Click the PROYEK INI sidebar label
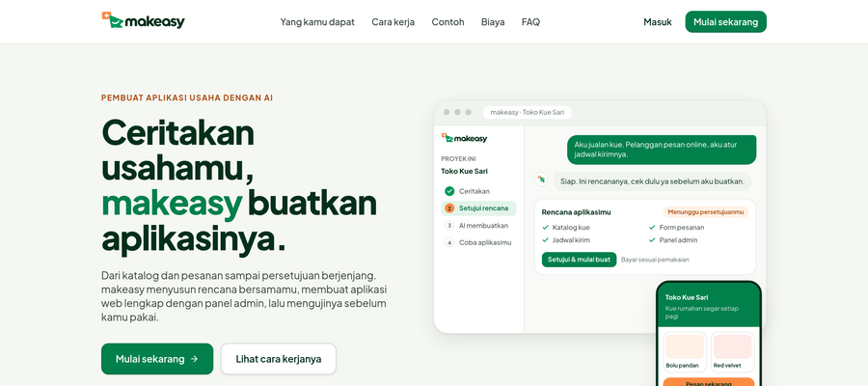Screen dimensions: 868x386 click(x=458, y=158)
